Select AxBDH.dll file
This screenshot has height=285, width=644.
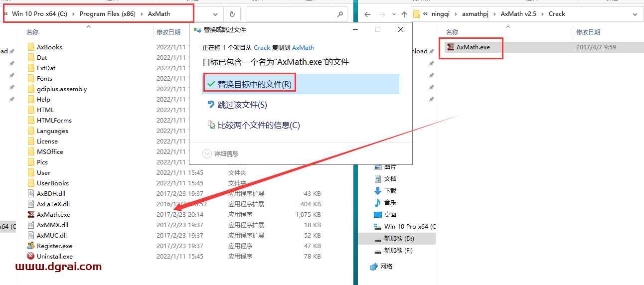51,193
